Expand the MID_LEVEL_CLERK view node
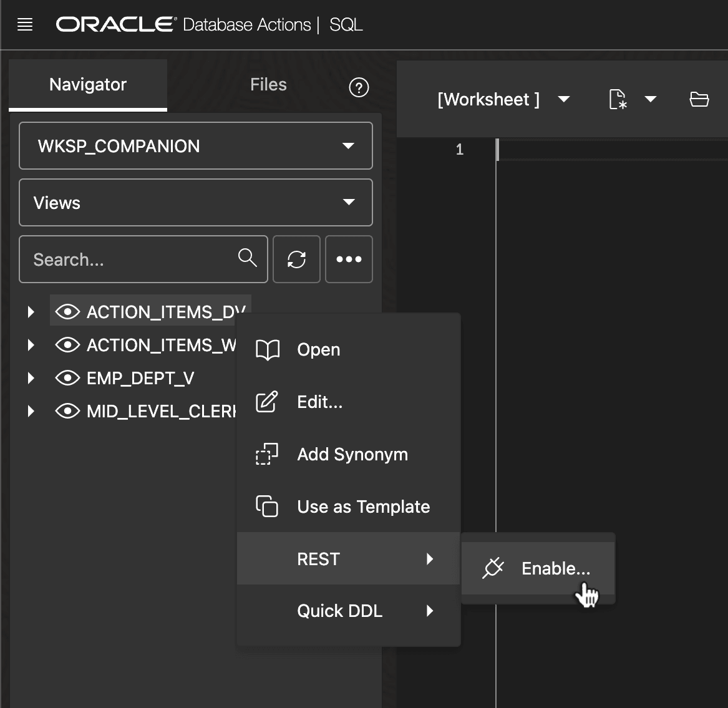728x708 pixels. (x=31, y=411)
